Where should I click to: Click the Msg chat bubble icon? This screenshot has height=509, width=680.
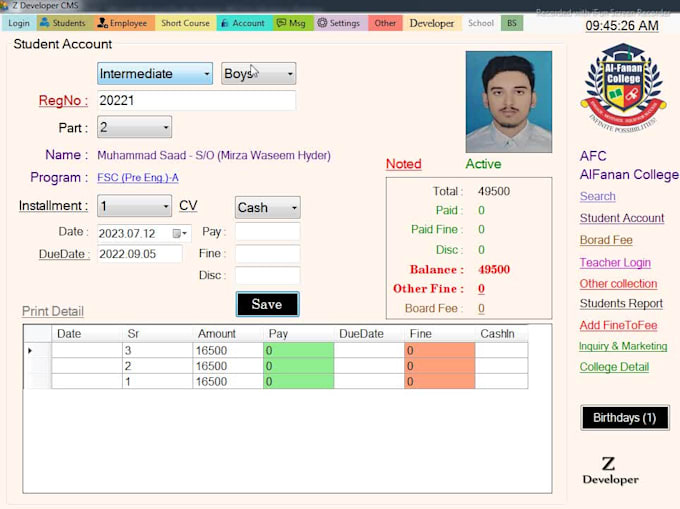[x=281, y=23]
